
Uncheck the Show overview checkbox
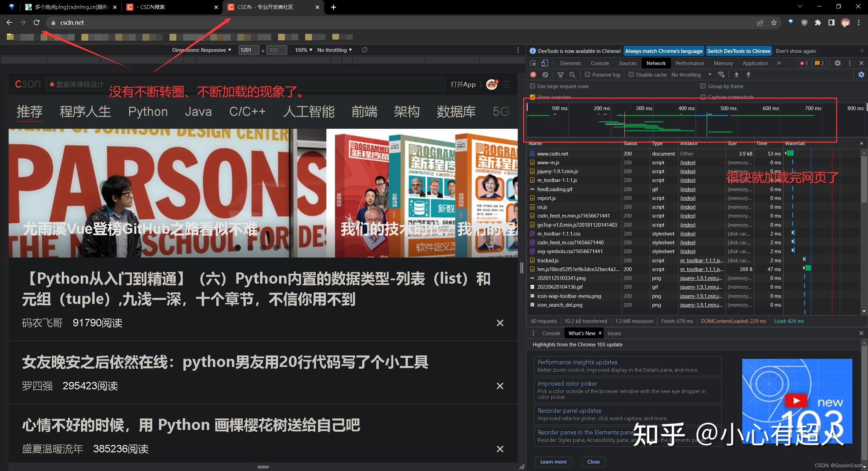tap(532, 97)
